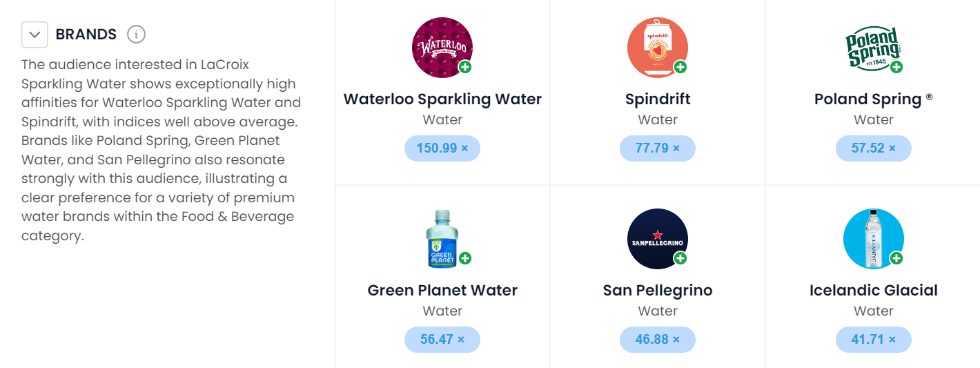Select the San Pellegrino logo
Screen dimensions: 980x368
pos(657,238)
